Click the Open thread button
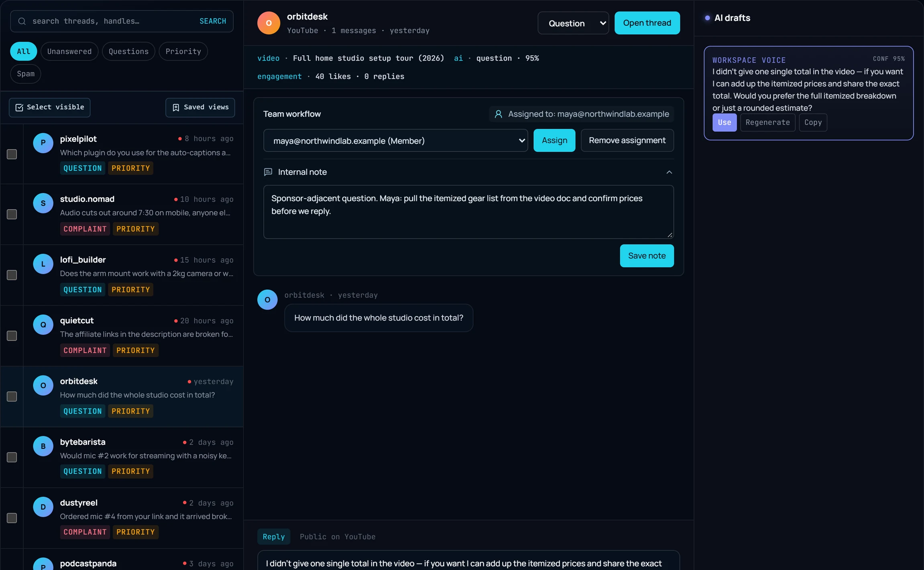 pyautogui.click(x=647, y=23)
